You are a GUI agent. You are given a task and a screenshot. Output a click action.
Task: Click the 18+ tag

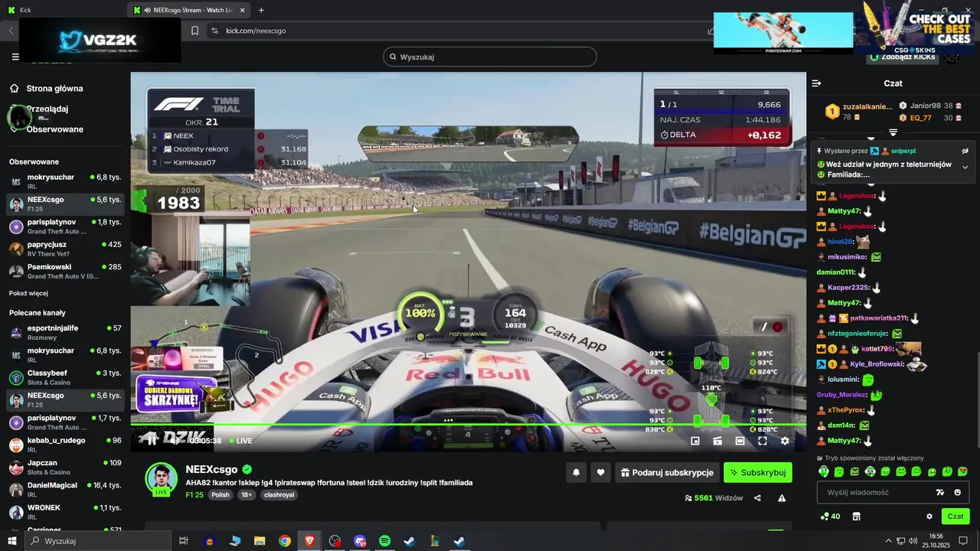point(247,495)
